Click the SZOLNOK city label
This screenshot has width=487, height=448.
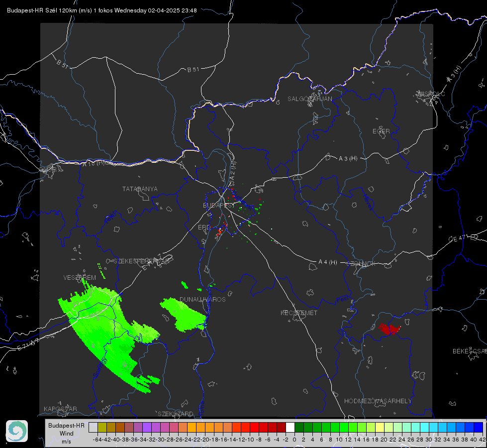[361, 264]
